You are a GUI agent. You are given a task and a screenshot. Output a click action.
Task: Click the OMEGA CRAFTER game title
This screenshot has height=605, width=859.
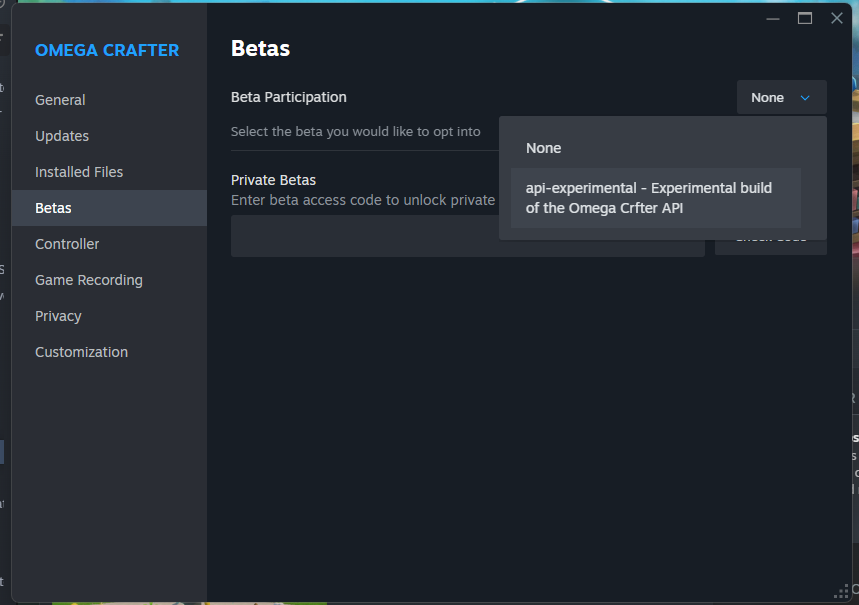point(107,50)
